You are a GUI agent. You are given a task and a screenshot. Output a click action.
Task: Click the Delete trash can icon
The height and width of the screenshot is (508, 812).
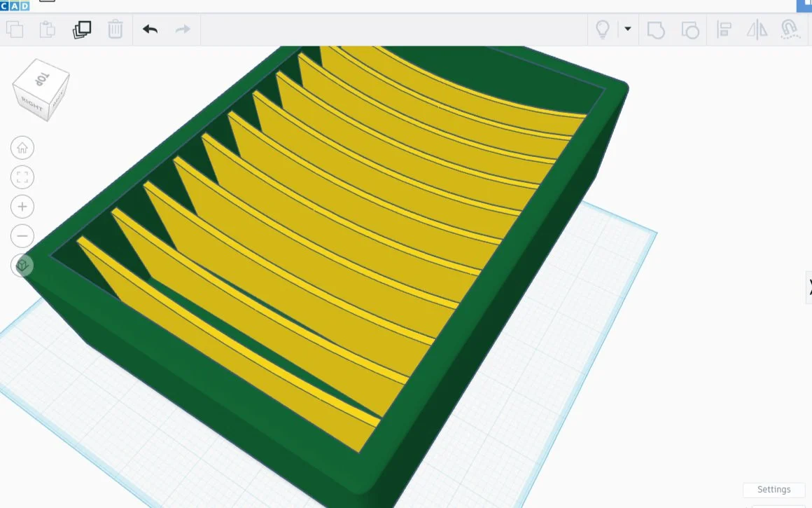pyautogui.click(x=115, y=29)
